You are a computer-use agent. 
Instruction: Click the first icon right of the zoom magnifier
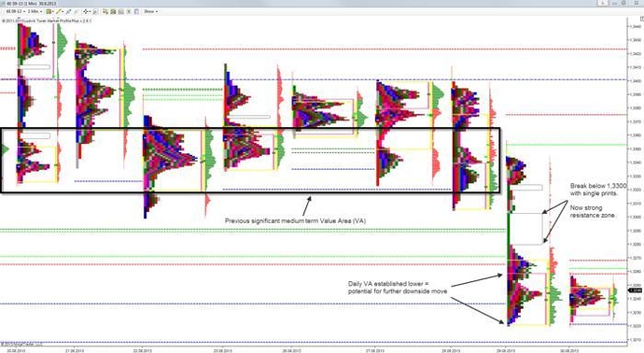coord(105,11)
